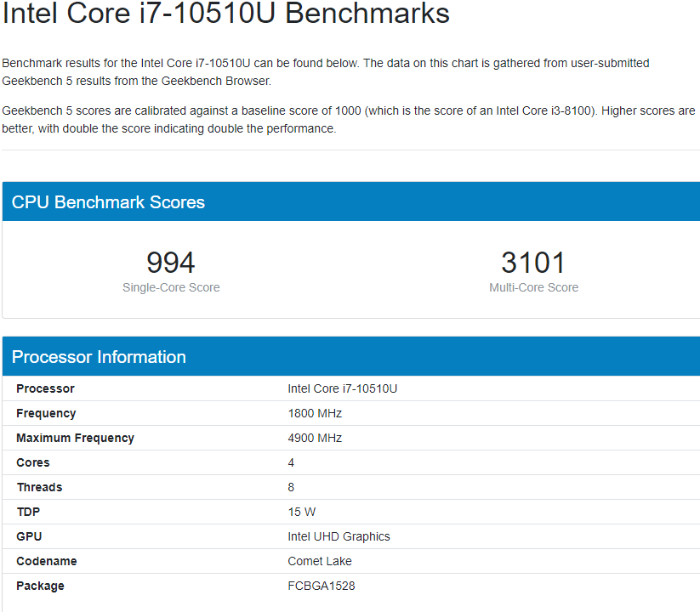
Task: Select the 1800 MHz frequency value
Action: click(315, 413)
